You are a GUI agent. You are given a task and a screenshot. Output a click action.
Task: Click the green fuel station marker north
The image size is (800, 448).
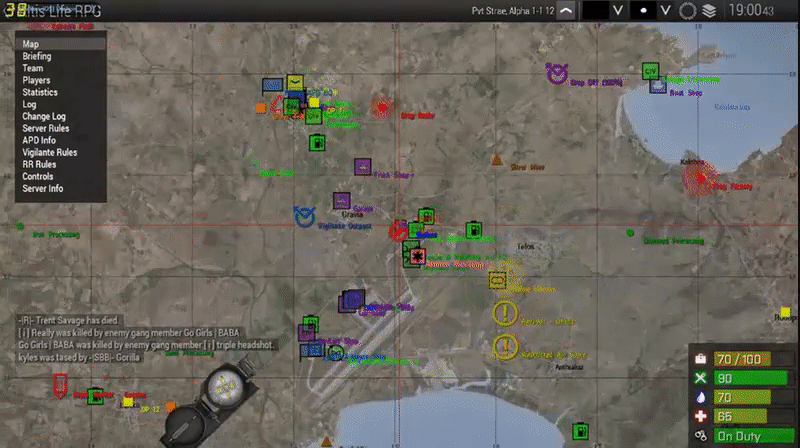[x=317, y=143]
